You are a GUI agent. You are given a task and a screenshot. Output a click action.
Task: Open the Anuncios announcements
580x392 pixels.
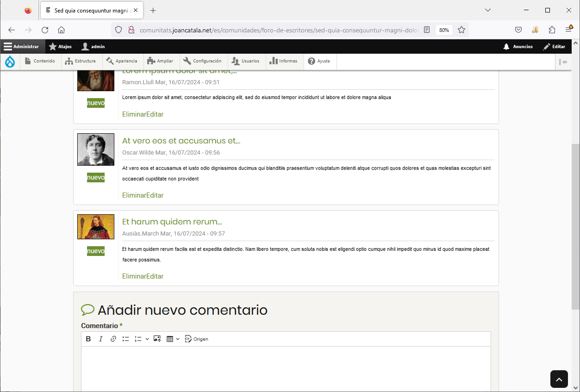pos(518,46)
